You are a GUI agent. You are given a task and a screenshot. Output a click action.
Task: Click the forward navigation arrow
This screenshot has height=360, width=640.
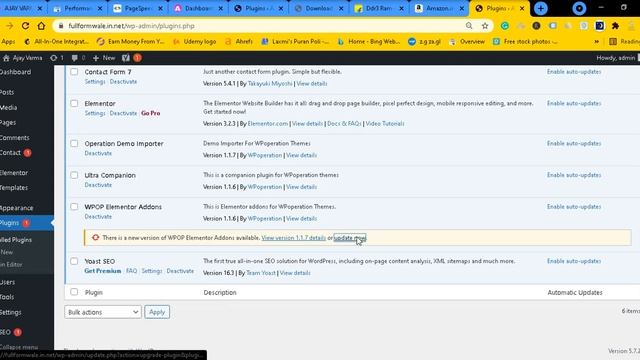pyautogui.click(x=9, y=26)
